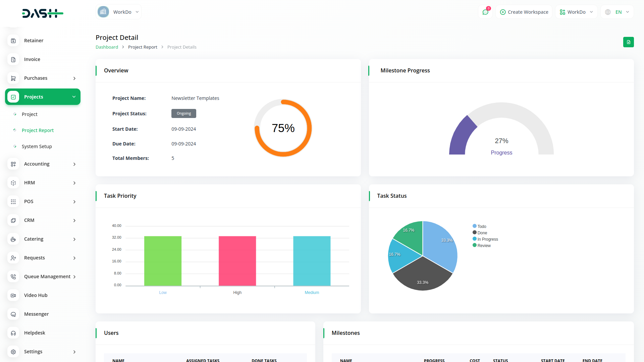This screenshot has height=362, width=644.
Task: Open the Invoice section icon
Action: click(13, 59)
